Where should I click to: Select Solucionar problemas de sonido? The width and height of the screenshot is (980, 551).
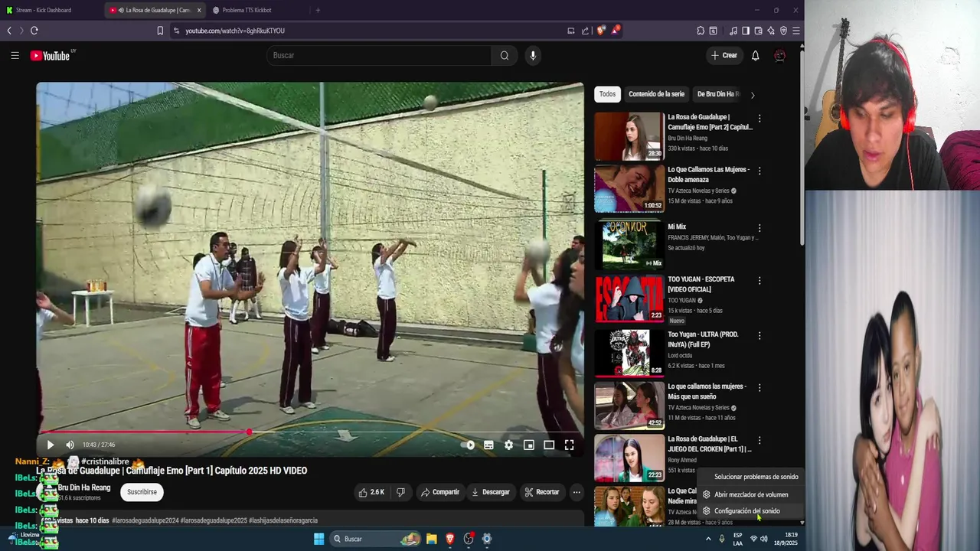[751, 477]
